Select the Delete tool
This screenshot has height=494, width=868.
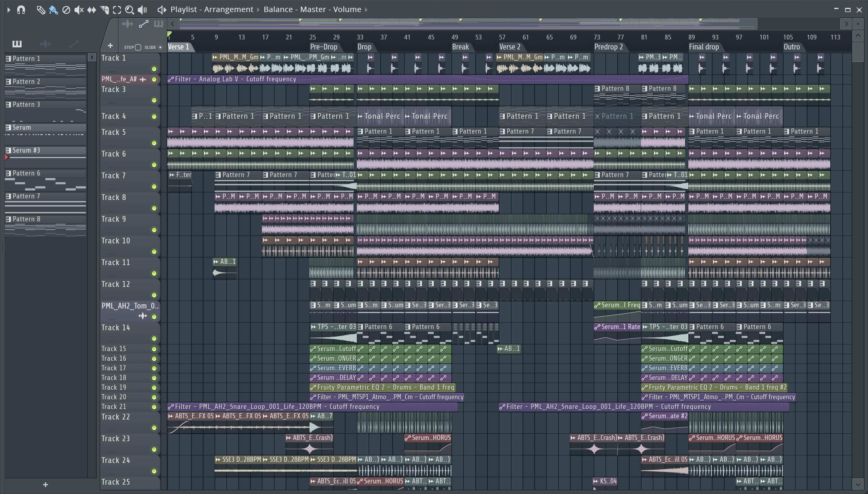pyautogui.click(x=66, y=10)
